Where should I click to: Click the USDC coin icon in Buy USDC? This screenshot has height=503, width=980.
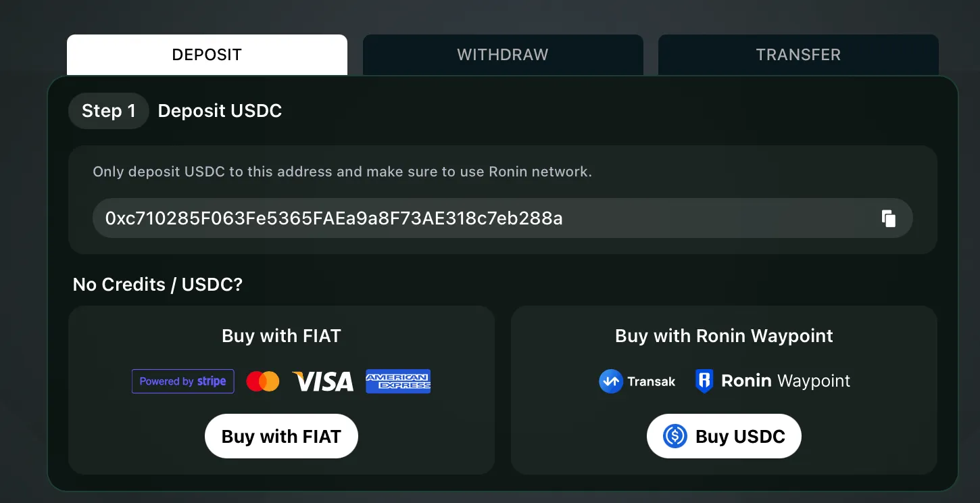tap(675, 436)
